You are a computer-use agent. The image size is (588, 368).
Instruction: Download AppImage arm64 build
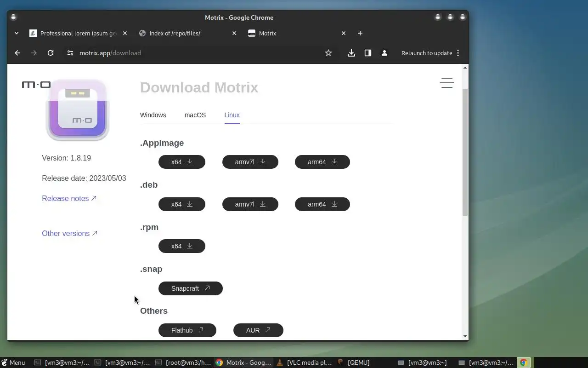coord(322,162)
